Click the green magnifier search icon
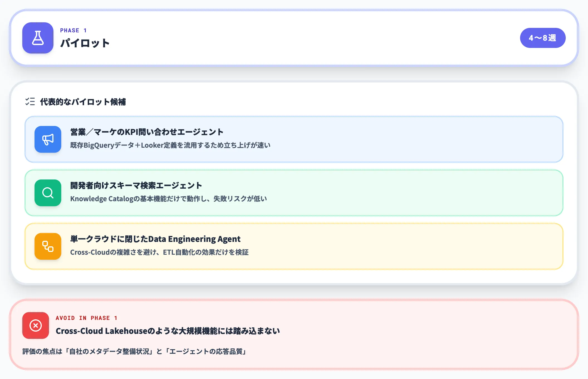The image size is (588, 379). (x=47, y=193)
